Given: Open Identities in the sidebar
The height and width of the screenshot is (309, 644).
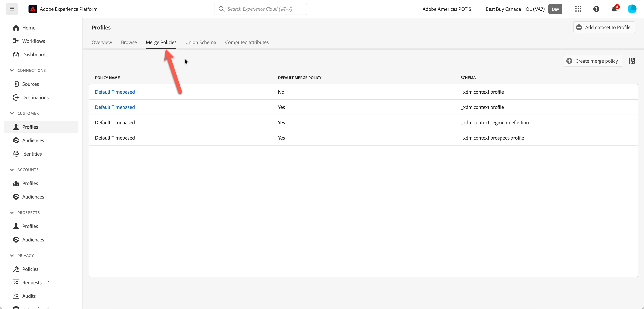Looking at the screenshot, I should pyautogui.click(x=27, y=154).
